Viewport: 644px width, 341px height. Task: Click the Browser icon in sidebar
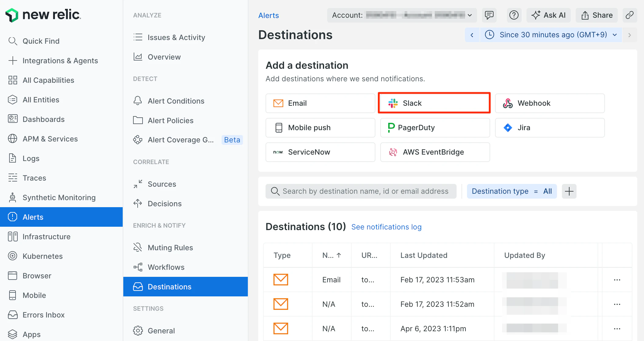pyautogui.click(x=13, y=276)
